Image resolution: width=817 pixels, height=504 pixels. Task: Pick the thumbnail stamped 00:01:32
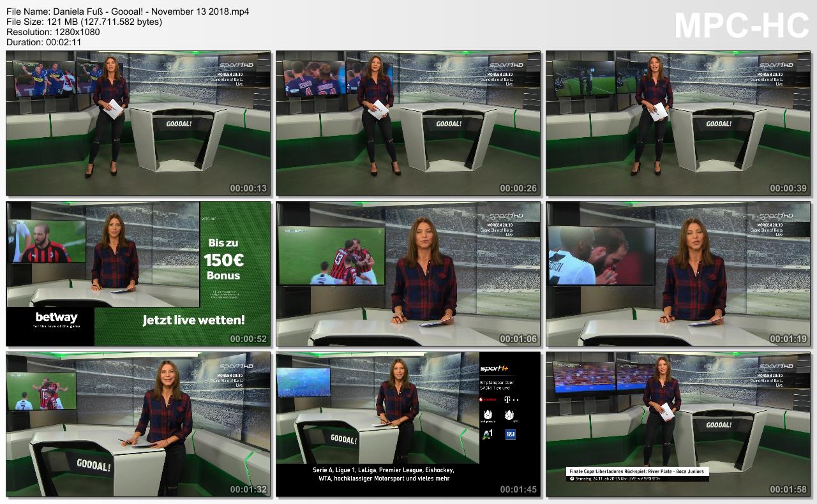[x=139, y=424]
